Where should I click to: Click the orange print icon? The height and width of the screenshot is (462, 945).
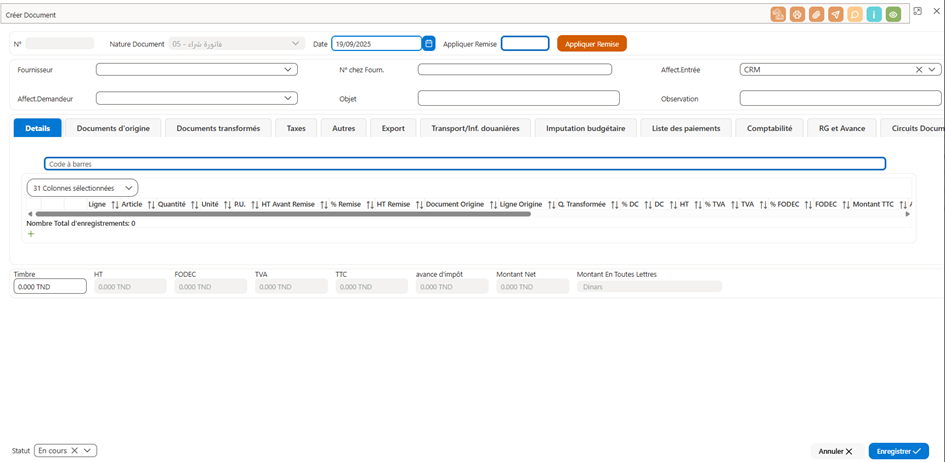coord(797,14)
